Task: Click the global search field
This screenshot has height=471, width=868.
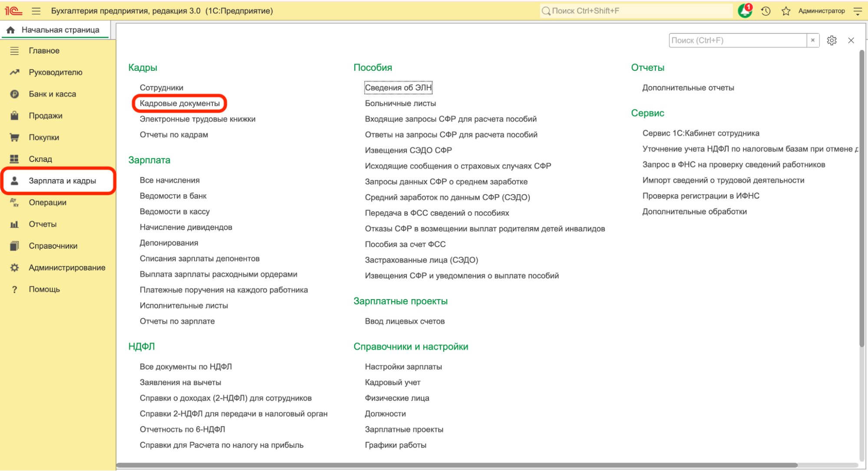Action: tap(636, 11)
